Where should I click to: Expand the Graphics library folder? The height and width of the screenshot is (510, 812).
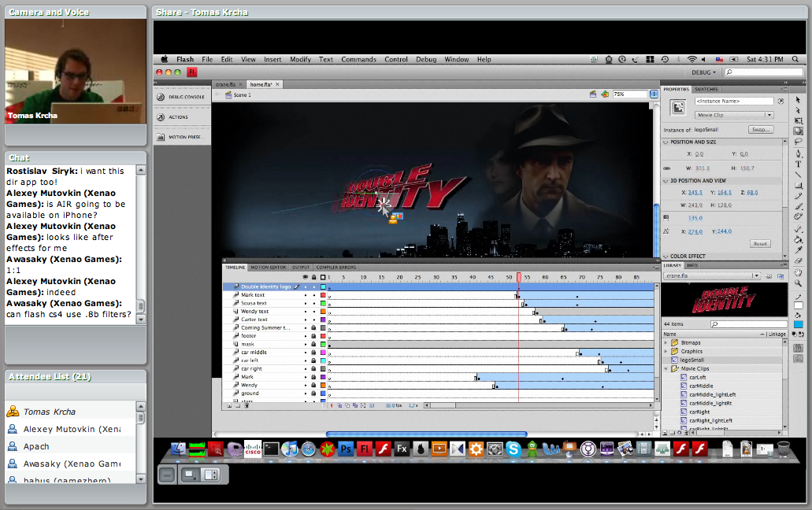click(666, 351)
